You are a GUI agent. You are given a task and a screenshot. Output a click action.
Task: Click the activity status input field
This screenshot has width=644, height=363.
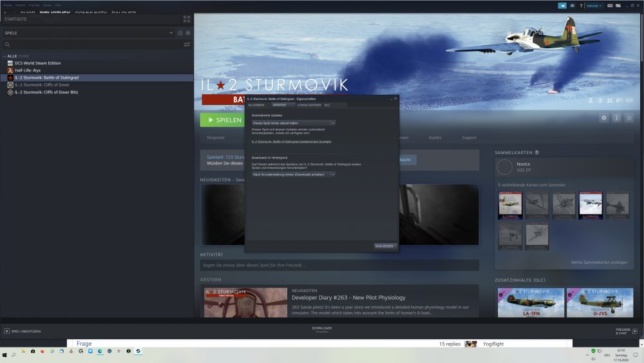(x=339, y=265)
